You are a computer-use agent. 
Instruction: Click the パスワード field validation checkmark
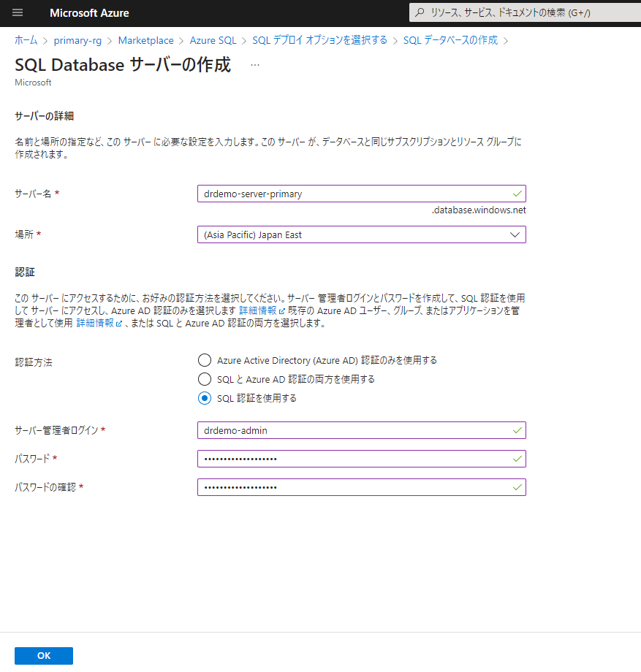pos(517,459)
